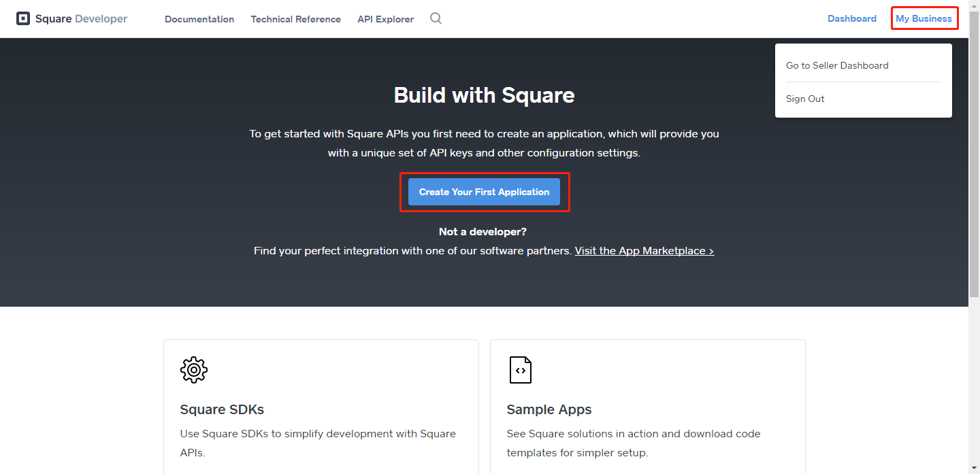Screen dimensions: 980x474
Task: Click Create Your First Application button
Action: coord(484,192)
